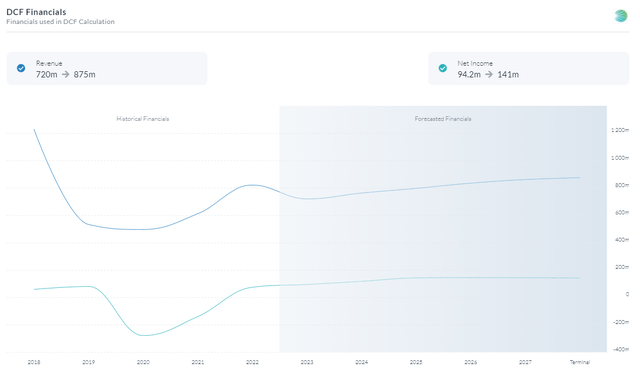Click the green globe logo icon

(x=621, y=16)
